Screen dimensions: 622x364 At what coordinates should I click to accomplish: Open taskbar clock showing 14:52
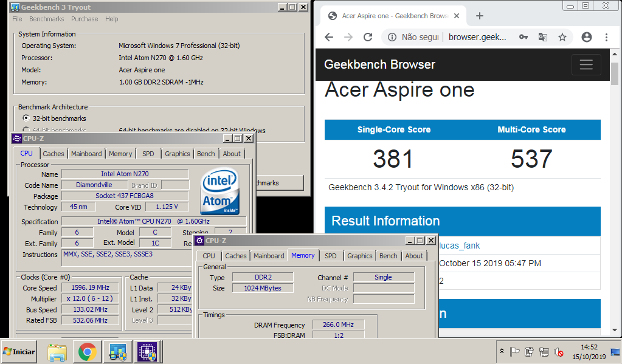click(589, 352)
